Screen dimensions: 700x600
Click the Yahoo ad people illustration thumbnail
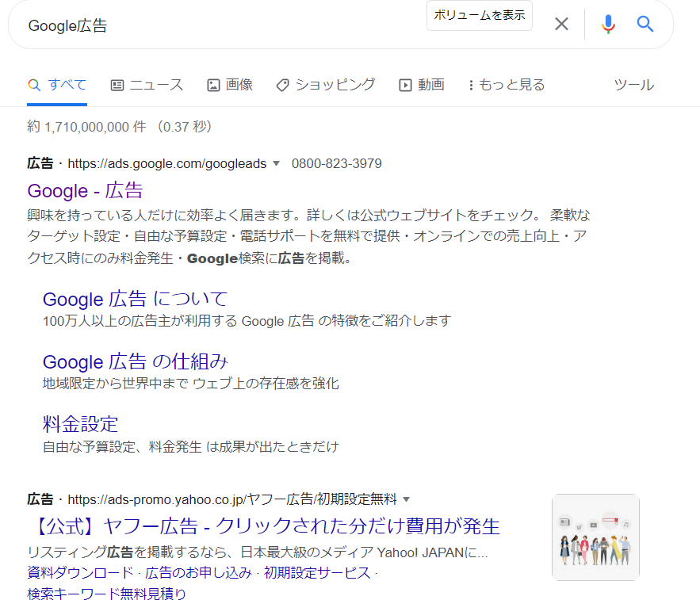pos(595,537)
